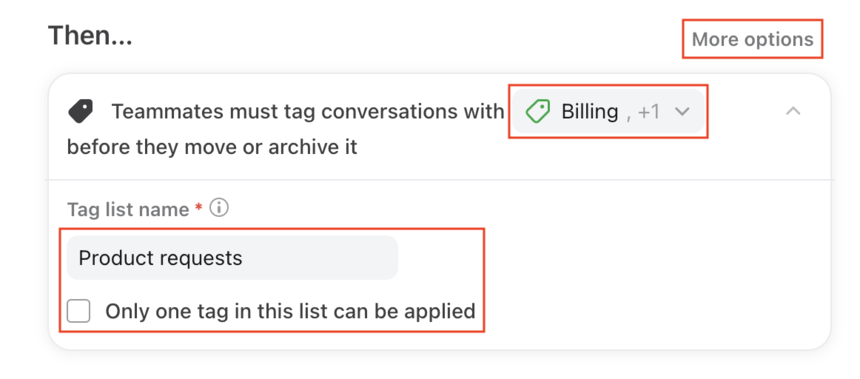Open More options
This screenshot has height=379, width=860.
(x=752, y=39)
